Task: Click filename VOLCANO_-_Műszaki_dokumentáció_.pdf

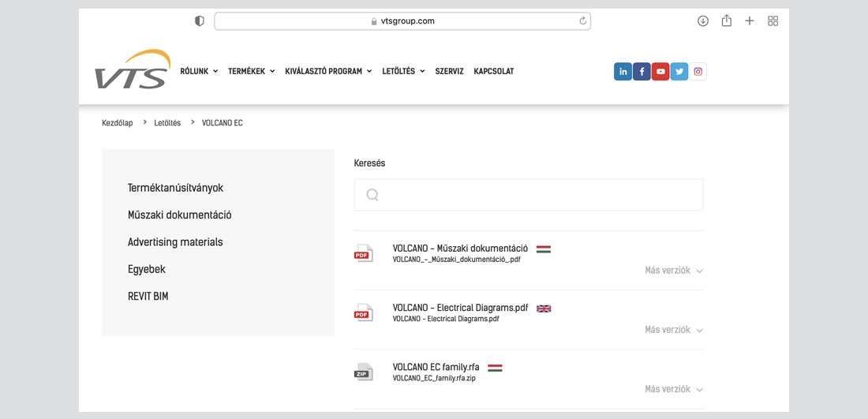Action: click(x=457, y=259)
